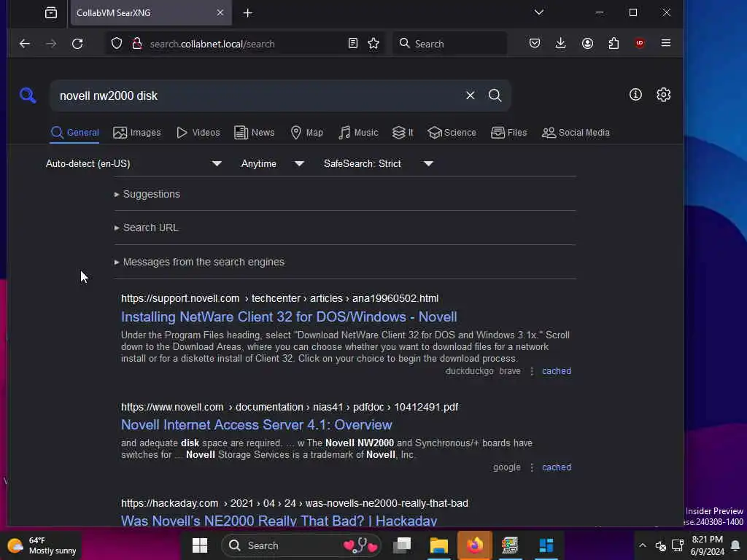
Task: Switch to the Music category
Action: pos(358,133)
